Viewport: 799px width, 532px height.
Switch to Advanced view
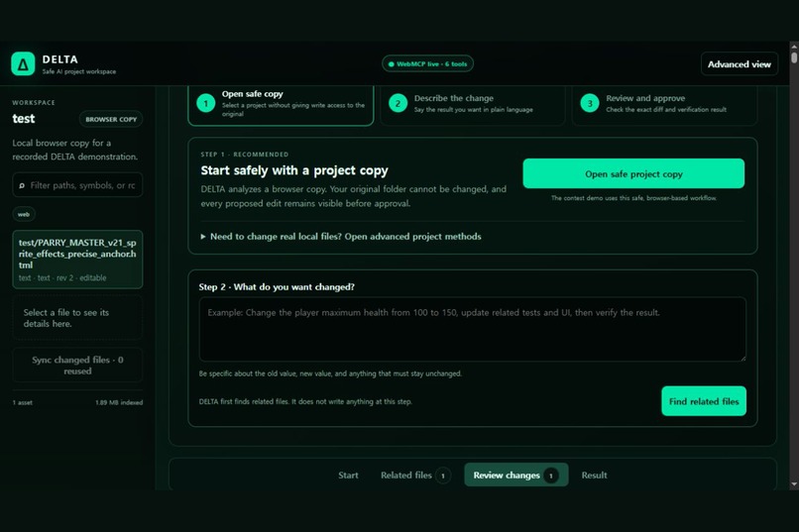(x=739, y=64)
